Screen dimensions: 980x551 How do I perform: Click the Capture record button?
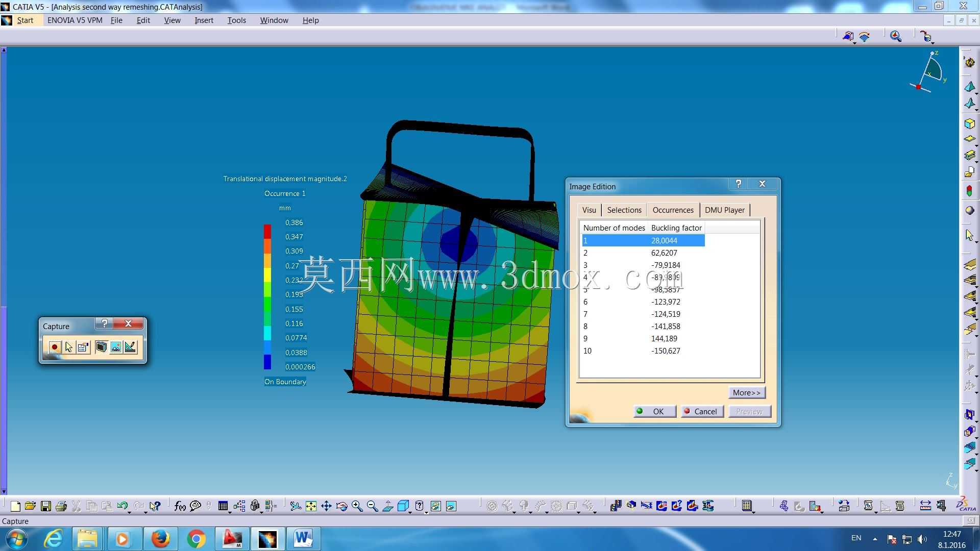coord(55,347)
